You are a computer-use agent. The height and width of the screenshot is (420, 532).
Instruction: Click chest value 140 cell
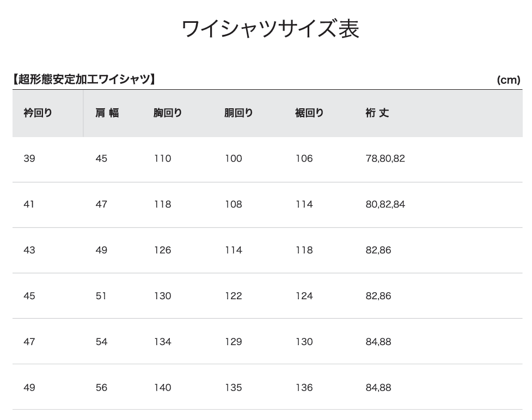tap(162, 387)
